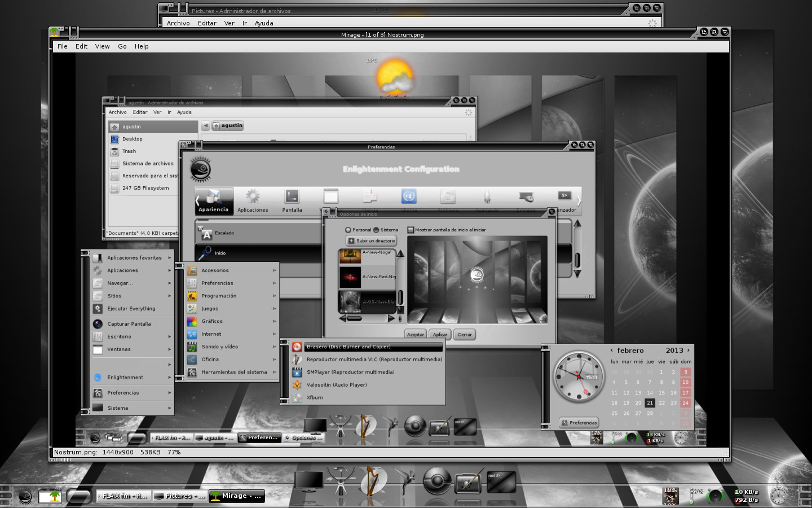Screen dimensions: 812x508
Task: Open the View menu in Mirage
Action: click(102, 46)
